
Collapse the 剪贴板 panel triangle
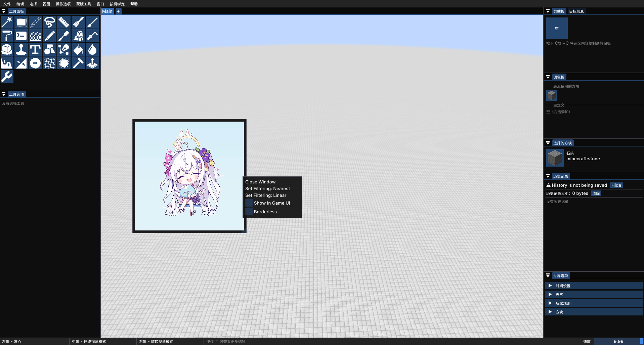[548, 11]
